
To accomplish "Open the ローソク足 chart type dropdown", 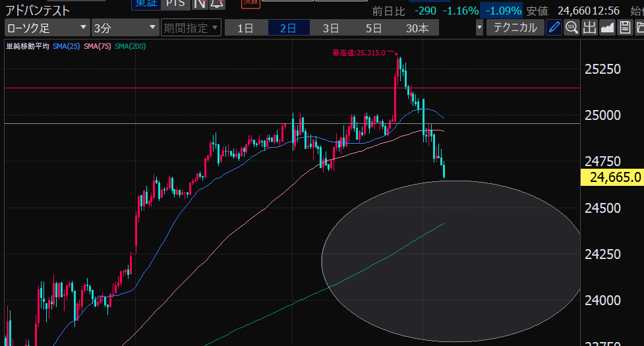I will click(46, 28).
